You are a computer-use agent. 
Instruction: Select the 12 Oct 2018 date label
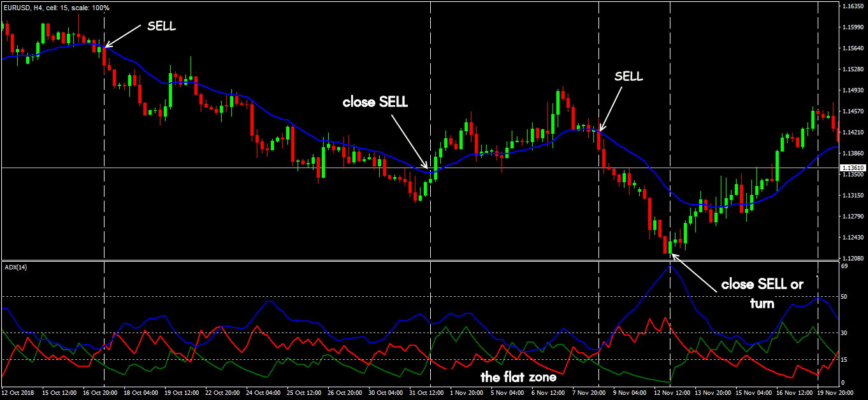(19, 394)
